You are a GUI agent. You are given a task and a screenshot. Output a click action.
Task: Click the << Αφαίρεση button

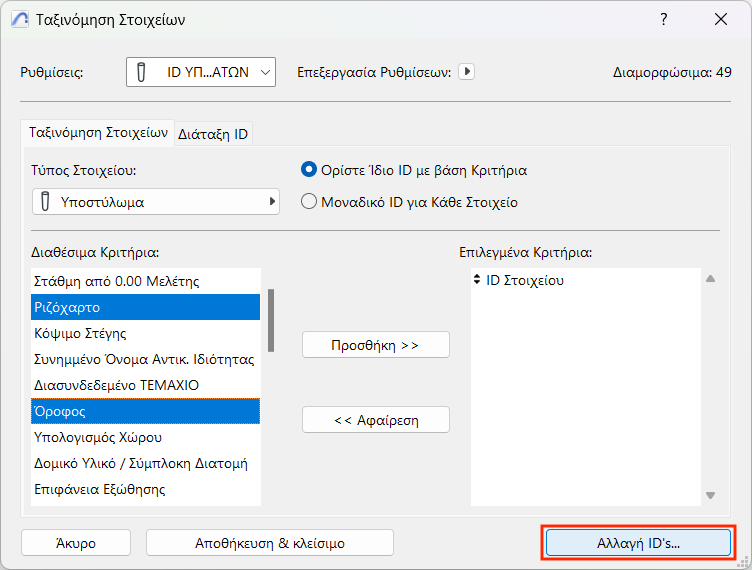tap(375, 420)
